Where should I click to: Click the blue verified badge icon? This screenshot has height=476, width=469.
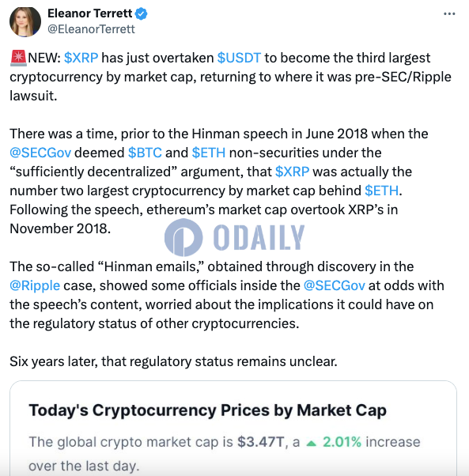[x=141, y=14]
